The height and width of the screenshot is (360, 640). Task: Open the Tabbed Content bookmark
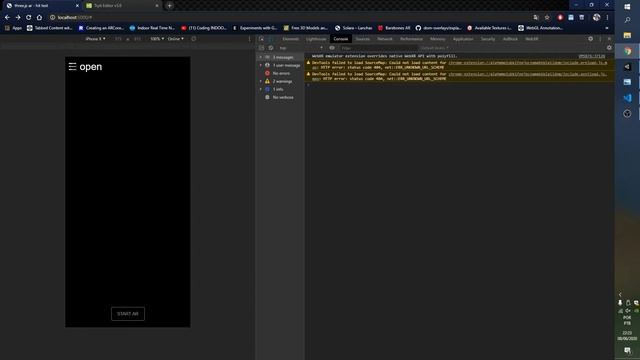coord(50,28)
